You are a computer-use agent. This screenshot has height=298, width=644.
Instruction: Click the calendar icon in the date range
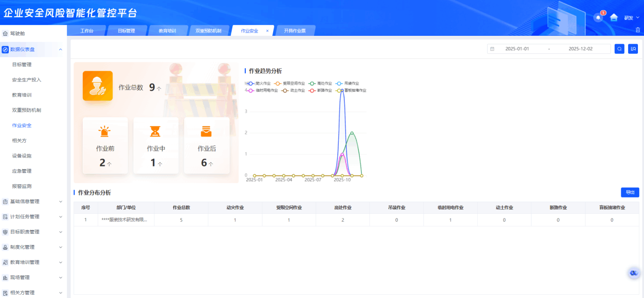click(x=492, y=48)
